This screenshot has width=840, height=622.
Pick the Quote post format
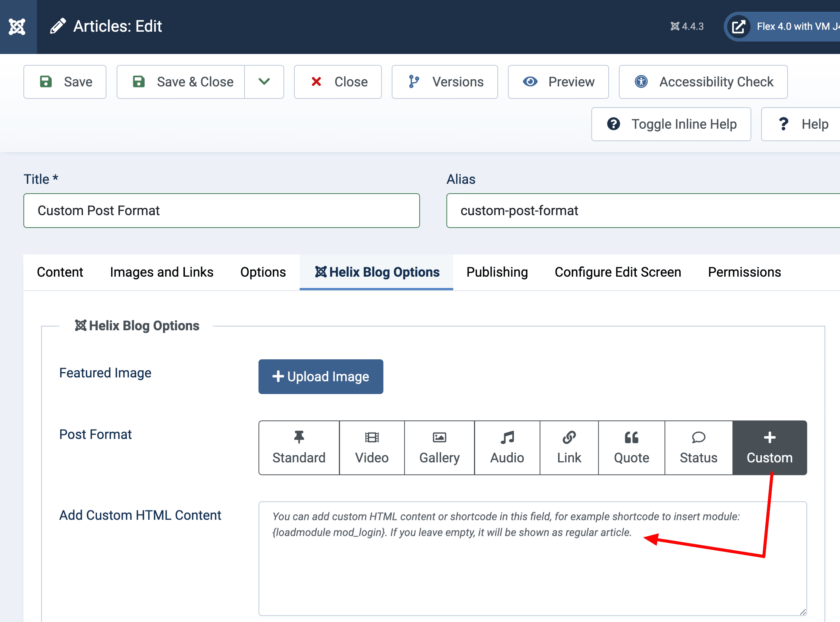631,447
